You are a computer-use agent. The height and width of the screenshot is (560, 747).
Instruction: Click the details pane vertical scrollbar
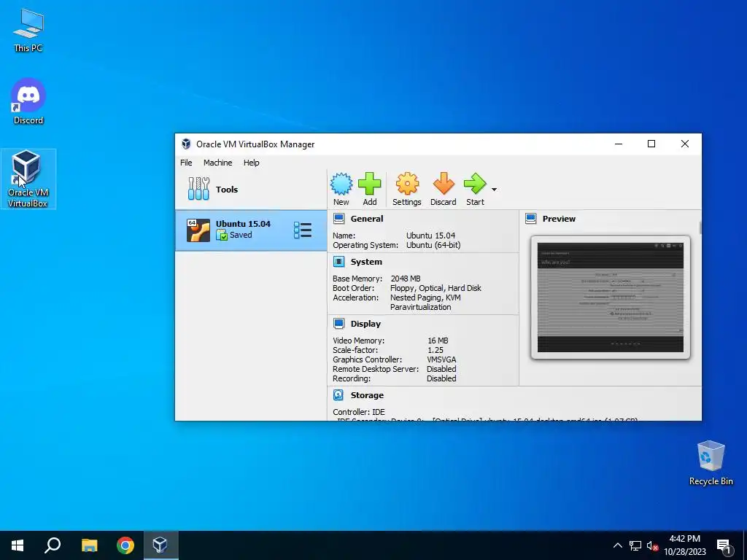coord(700,227)
